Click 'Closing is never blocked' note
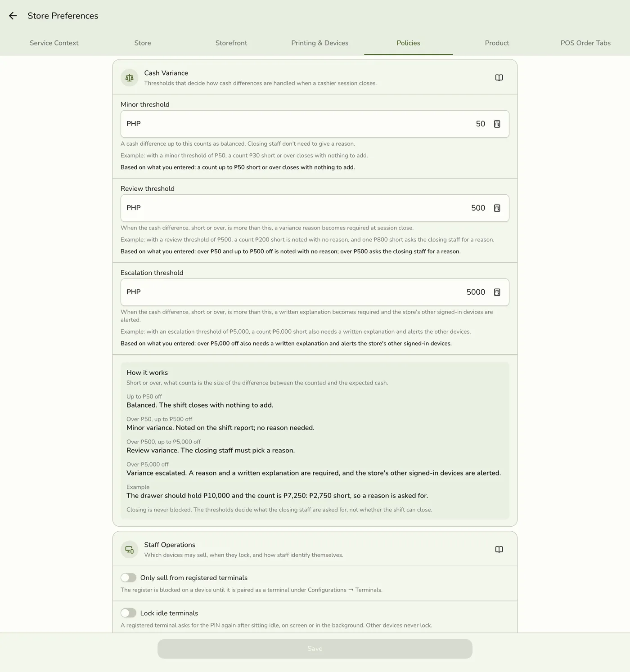Viewport: 630px width, 672px height. tap(279, 510)
